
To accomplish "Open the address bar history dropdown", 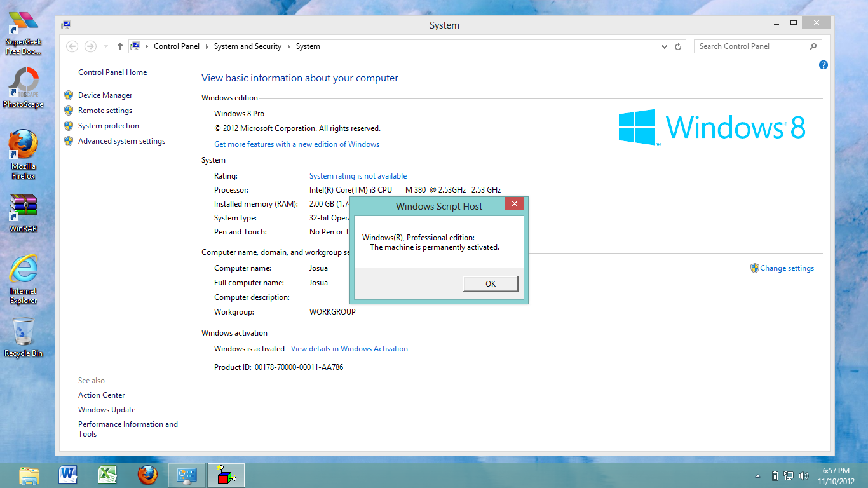I will point(665,46).
